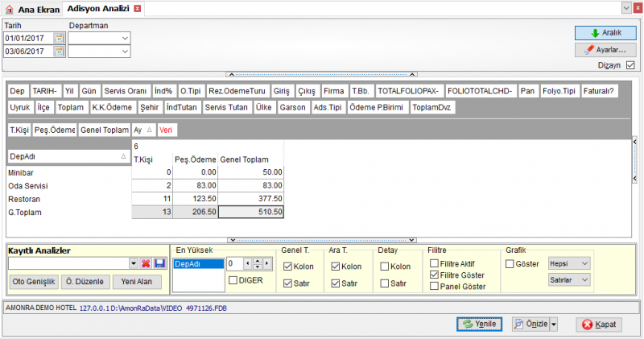Collapse the top filter panel splitter

321,74
